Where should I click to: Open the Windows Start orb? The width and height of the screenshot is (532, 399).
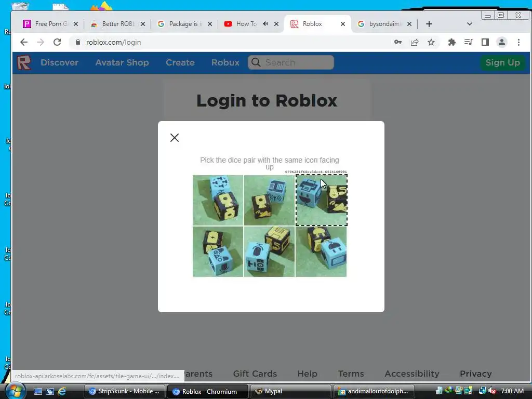tap(14, 391)
